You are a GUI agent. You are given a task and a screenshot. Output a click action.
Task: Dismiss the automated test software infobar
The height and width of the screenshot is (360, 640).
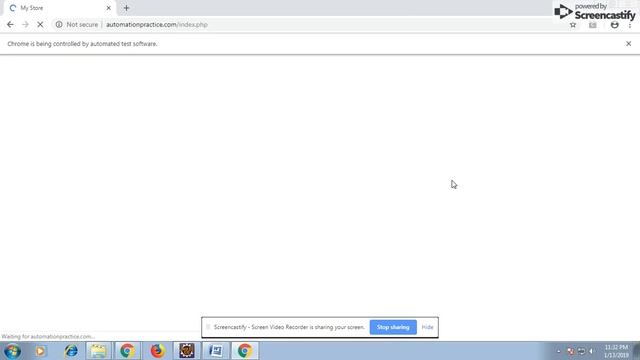click(x=629, y=44)
